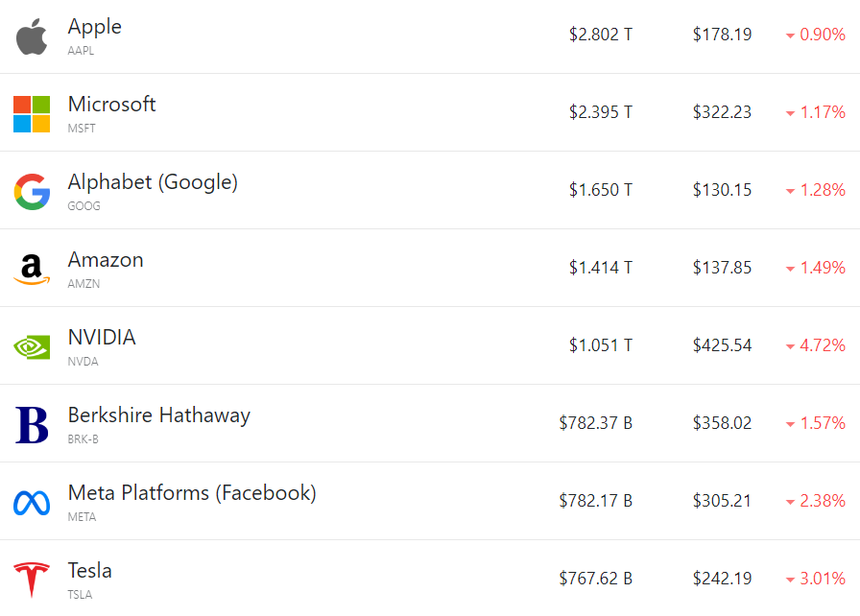
Task: Click the Berkshire Hathaway B logo
Action: tap(32, 425)
